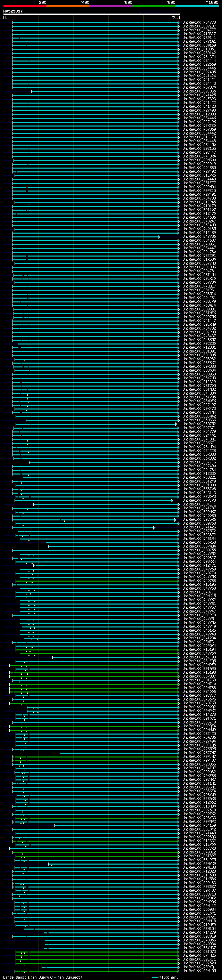Open hit UniRef100_P15195
The width and height of the screenshot is (222, 980).
199,585
